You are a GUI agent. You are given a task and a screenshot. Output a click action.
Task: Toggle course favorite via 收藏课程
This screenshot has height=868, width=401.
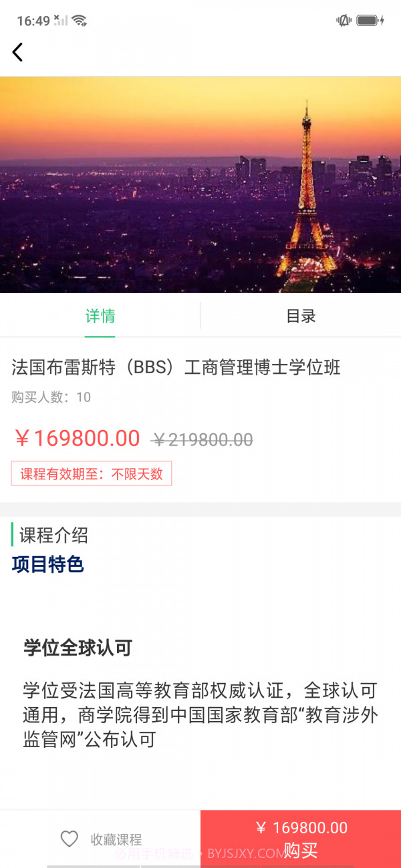click(x=117, y=838)
